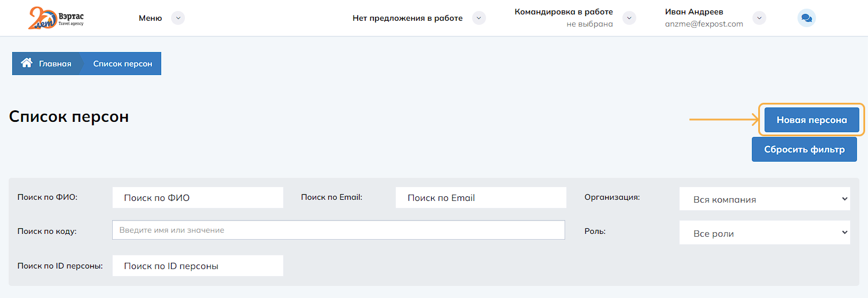Open the Меню menu label
Screen dimensions: 868x298
pyautogui.click(x=150, y=18)
